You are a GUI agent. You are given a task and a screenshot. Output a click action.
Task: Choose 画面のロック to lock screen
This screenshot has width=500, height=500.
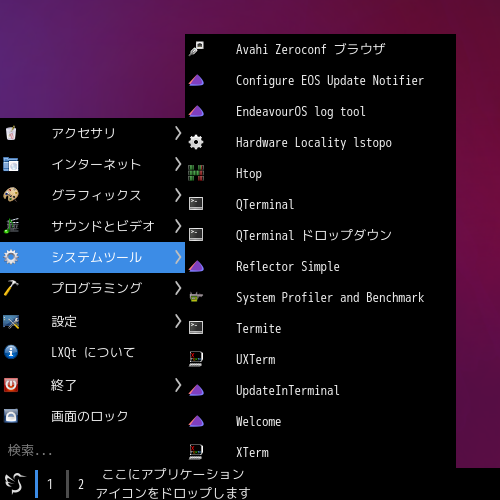(92, 416)
